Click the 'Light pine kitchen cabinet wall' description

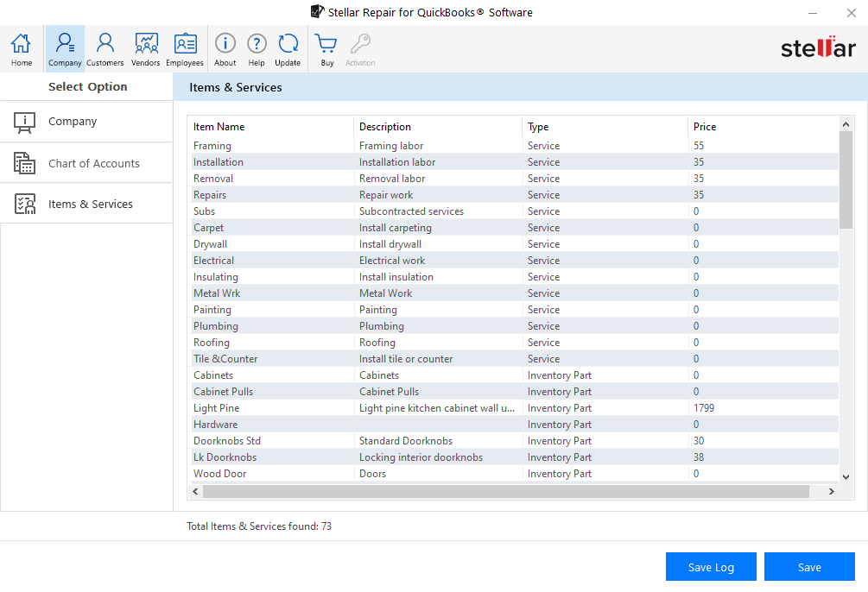point(437,408)
